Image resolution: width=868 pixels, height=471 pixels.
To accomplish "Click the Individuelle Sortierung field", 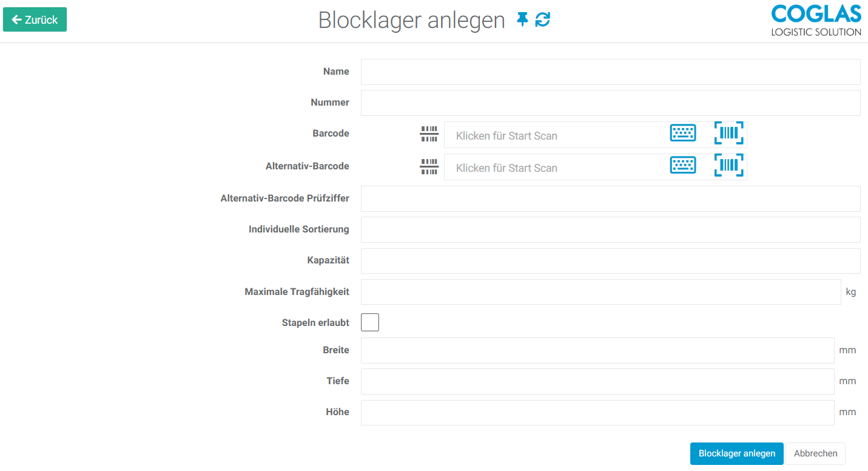I will click(610, 229).
